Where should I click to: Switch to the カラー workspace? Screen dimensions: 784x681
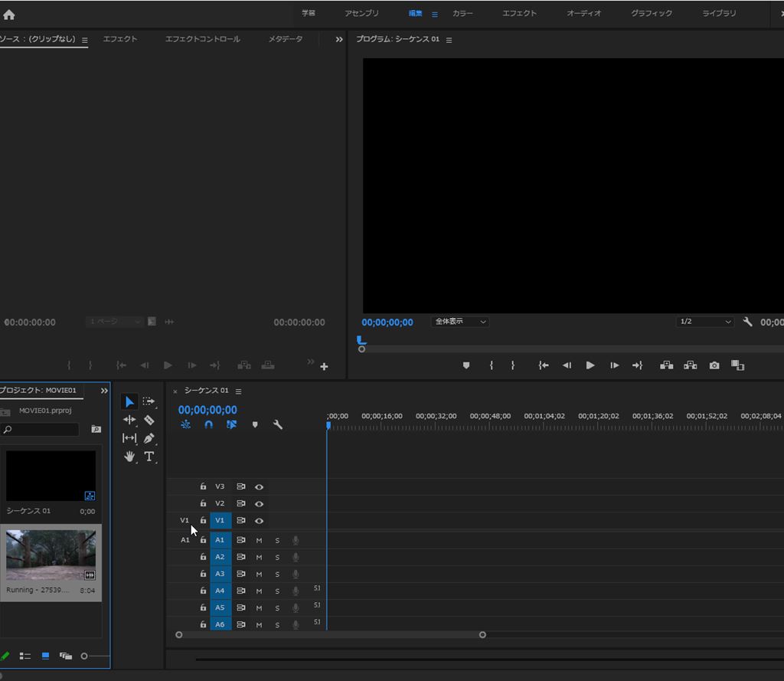[x=462, y=14]
